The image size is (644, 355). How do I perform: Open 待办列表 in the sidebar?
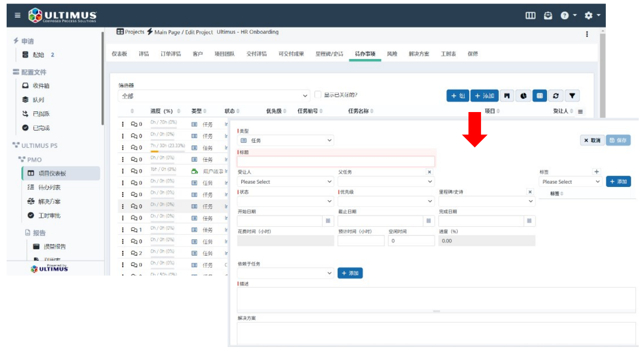pos(44,187)
